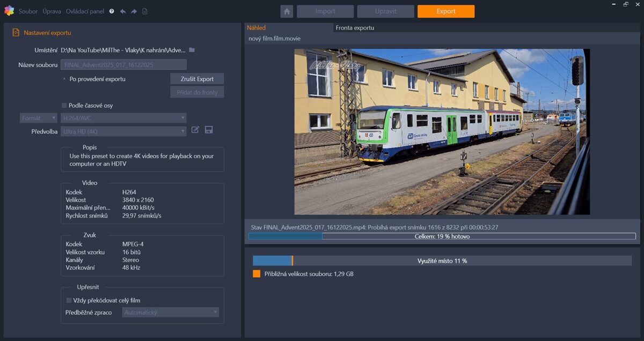The width and height of the screenshot is (644, 341).
Task: Click the 'Zrušit Export' button
Action: [x=197, y=79]
